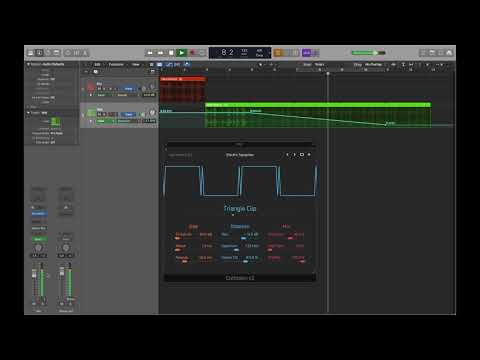Click the automation point at curve end
Screen dimensions: 480x360
(386, 124)
